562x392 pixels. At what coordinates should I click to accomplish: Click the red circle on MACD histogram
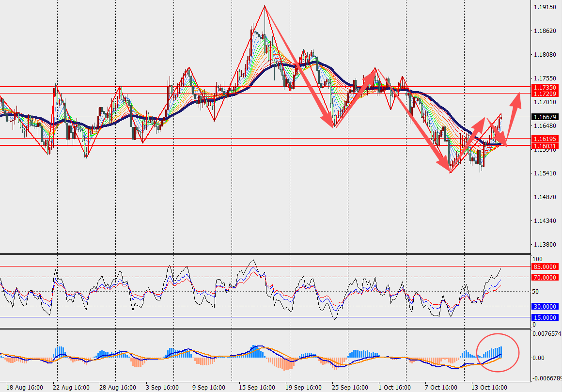498,352
